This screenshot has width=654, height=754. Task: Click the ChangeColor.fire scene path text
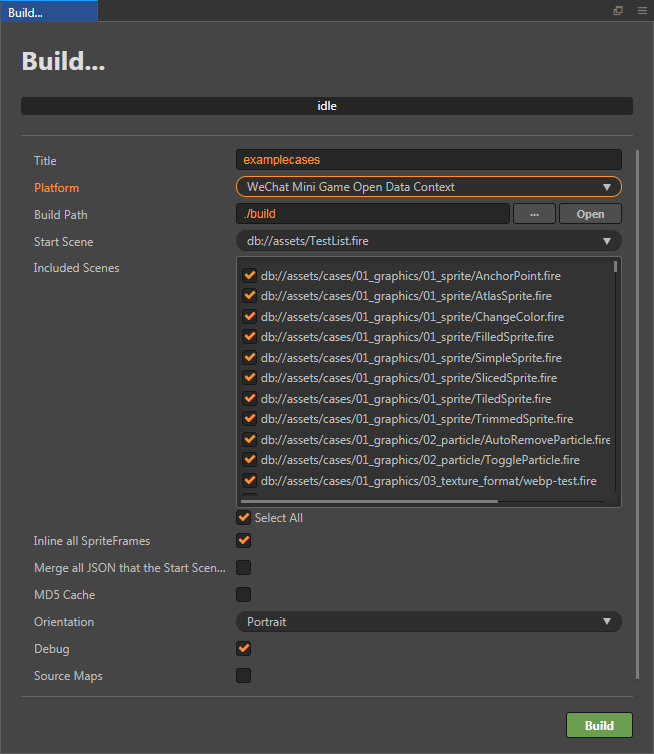pyautogui.click(x=412, y=317)
